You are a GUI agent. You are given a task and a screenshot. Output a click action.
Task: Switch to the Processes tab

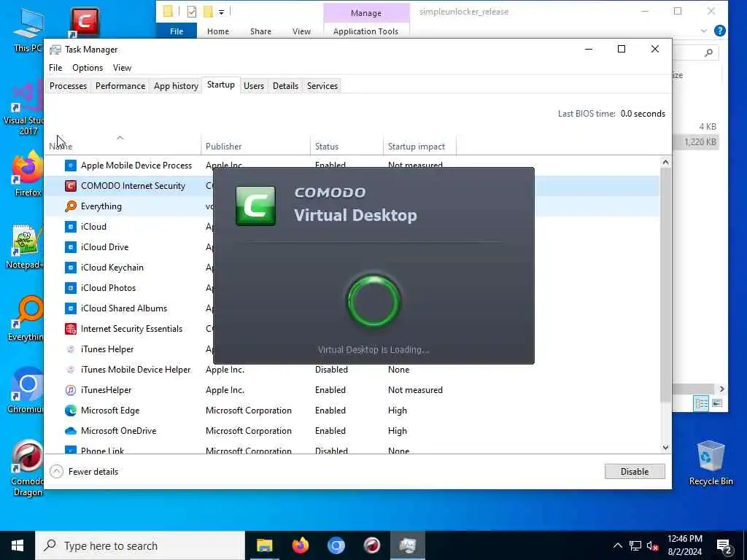click(x=68, y=86)
